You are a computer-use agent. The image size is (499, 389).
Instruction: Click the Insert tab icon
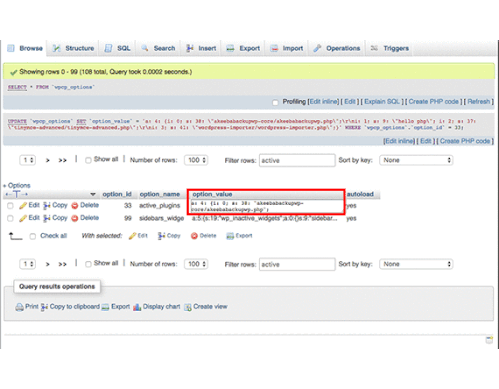pos(190,48)
